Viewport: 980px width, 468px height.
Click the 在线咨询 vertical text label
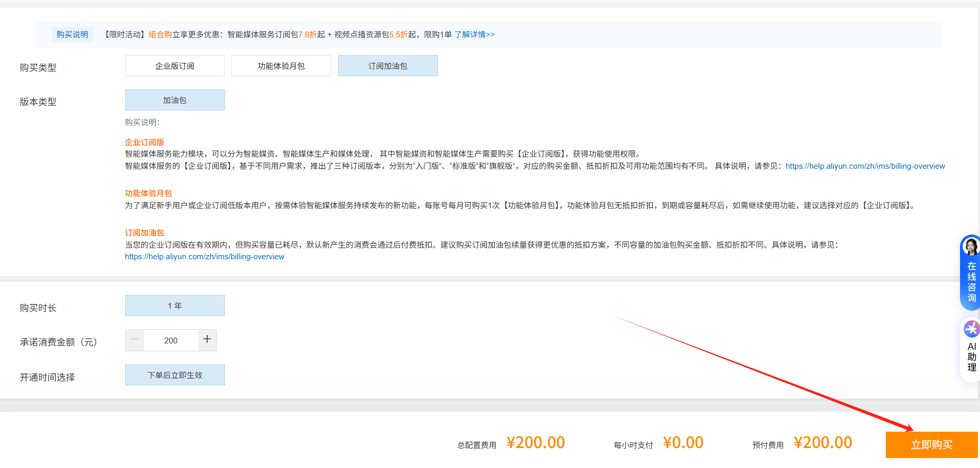pos(971,282)
